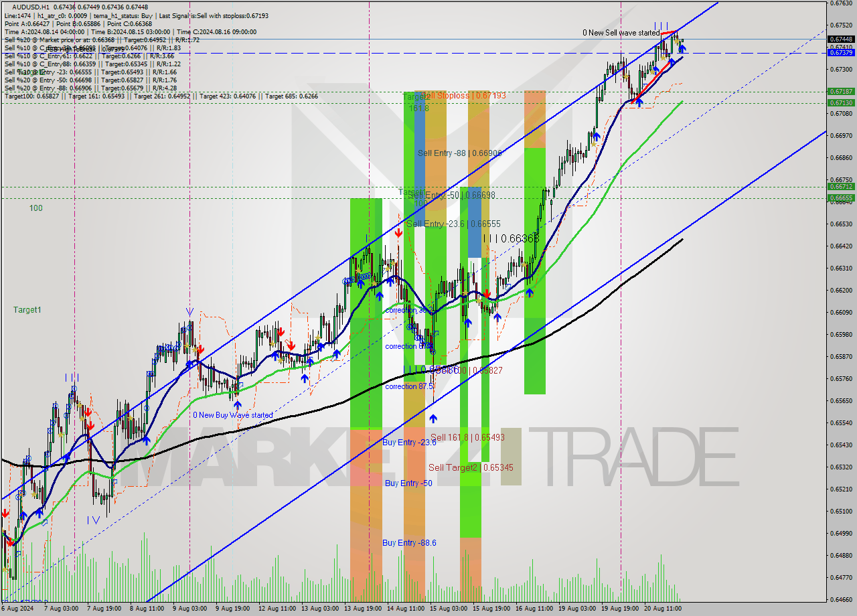Click the 0.65540 price scale value
This screenshot has width=857, height=616.
(841, 422)
